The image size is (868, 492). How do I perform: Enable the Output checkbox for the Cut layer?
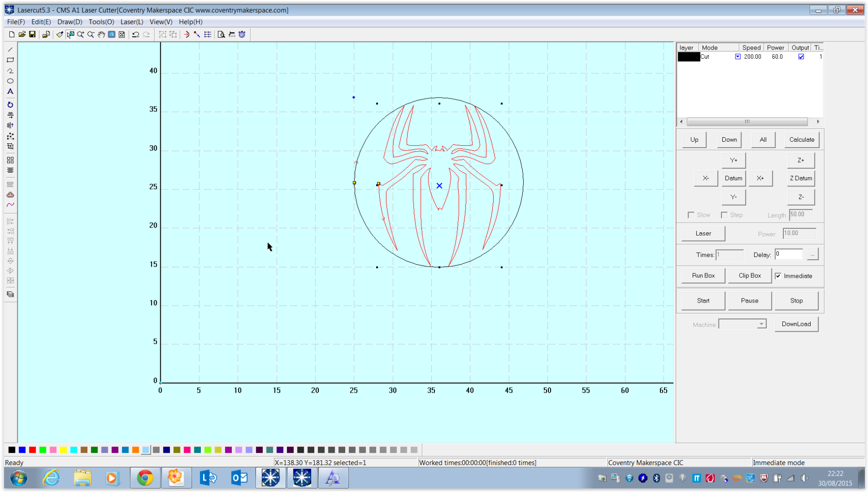pyautogui.click(x=801, y=56)
